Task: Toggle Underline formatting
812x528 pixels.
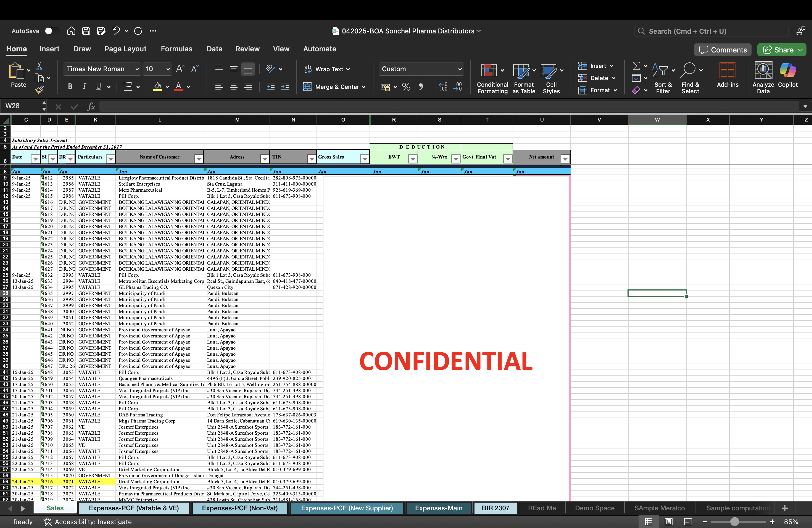Action: pos(99,87)
